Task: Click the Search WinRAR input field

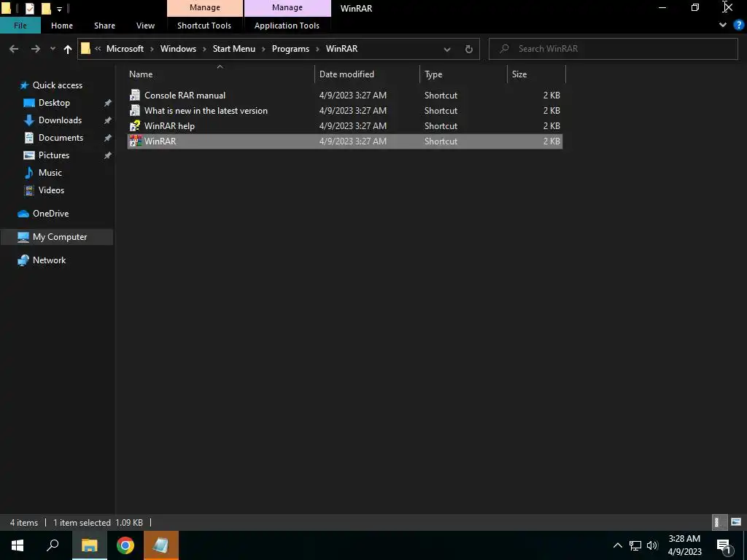Action: coord(613,49)
